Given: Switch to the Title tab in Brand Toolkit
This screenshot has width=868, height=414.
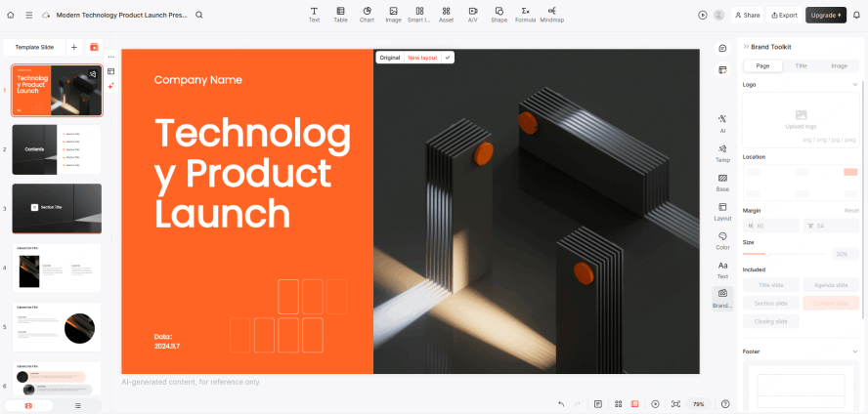Looking at the screenshot, I should [x=801, y=65].
